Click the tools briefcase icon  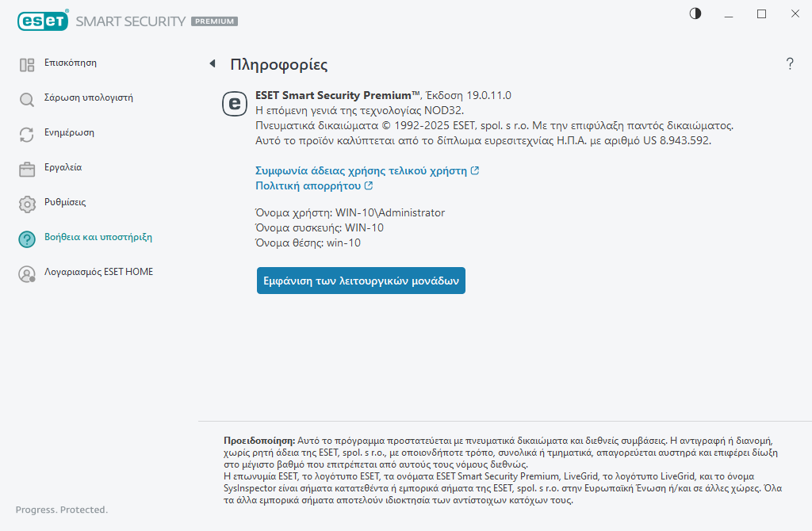pos(27,170)
